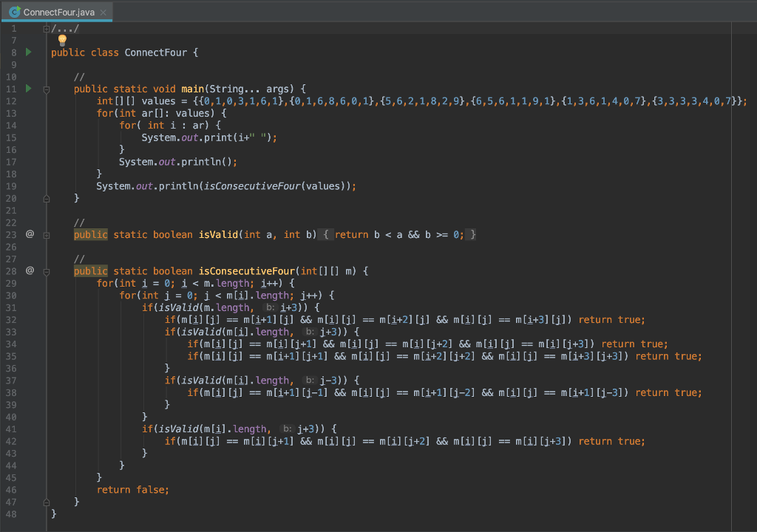Click the fold end marker on line 47

pos(47,502)
